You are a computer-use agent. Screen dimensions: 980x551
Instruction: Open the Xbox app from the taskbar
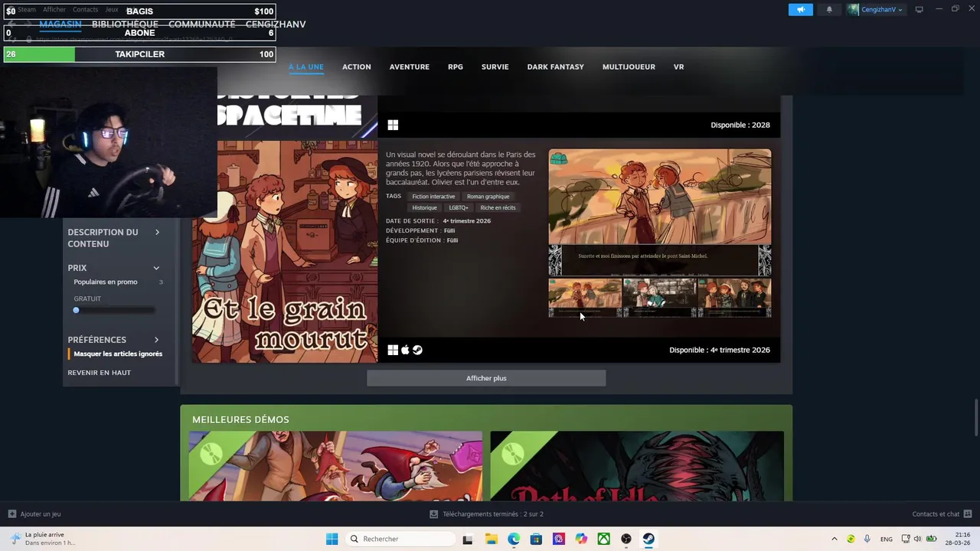click(x=604, y=539)
